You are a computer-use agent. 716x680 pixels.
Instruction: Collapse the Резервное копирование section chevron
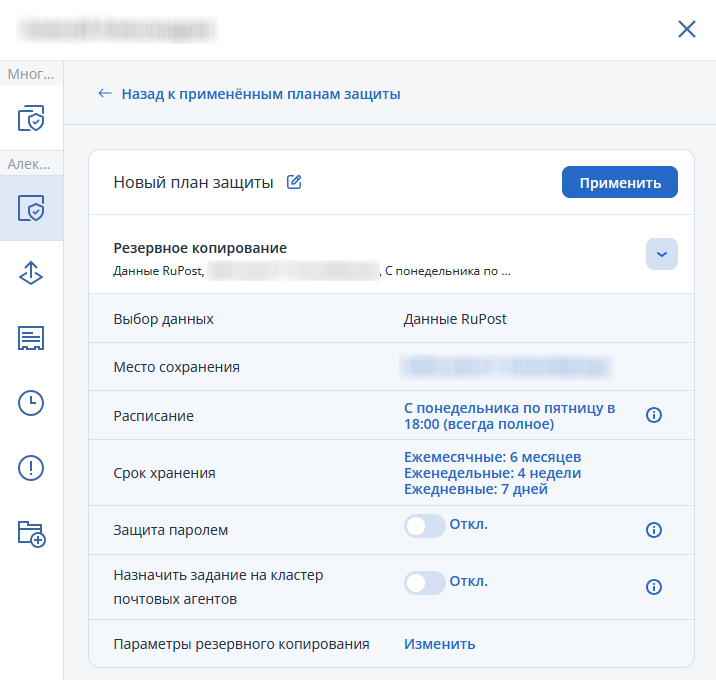click(662, 254)
